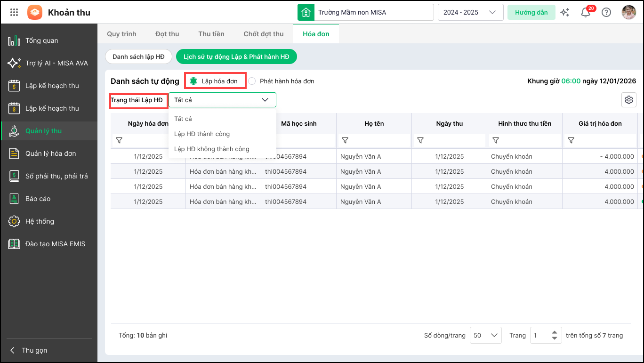Viewport: 644px width, 363px height.
Task: Select Lập hóa đơn radio button
Action: pos(193,81)
